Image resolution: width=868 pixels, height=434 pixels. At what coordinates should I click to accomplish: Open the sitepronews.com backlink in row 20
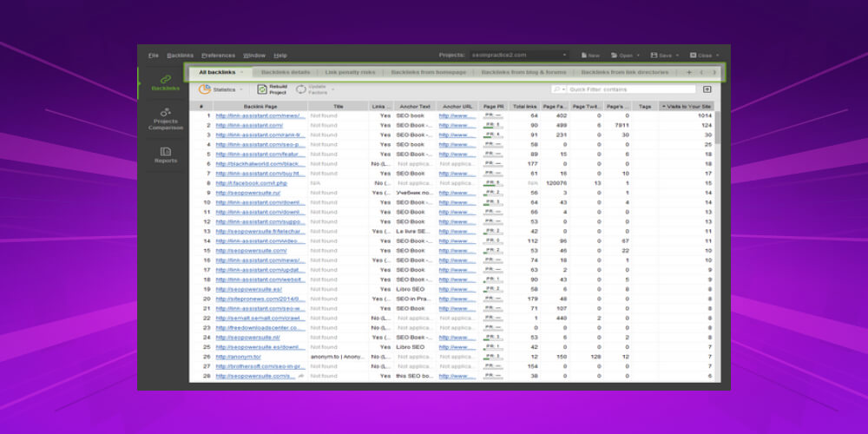coord(260,299)
